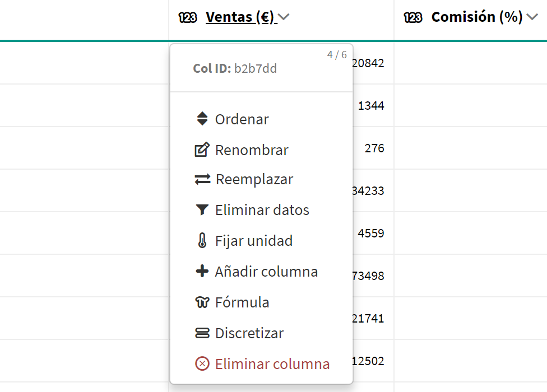The width and height of the screenshot is (547, 392).
Task: Click numeric type icon beside Comisión (%)
Action: pos(412,18)
